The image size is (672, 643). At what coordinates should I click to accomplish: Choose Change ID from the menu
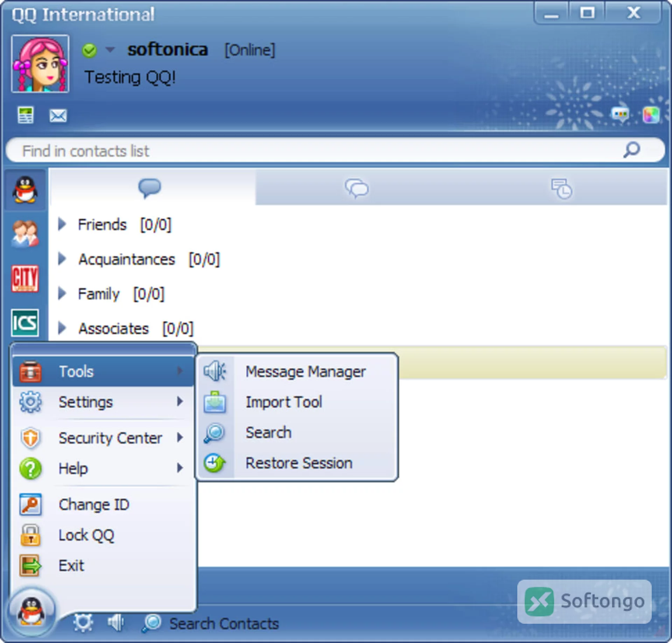click(x=103, y=504)
